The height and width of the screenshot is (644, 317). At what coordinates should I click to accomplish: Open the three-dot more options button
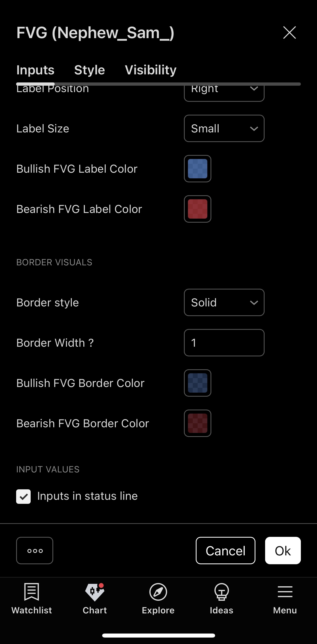(x=35, y=551)
